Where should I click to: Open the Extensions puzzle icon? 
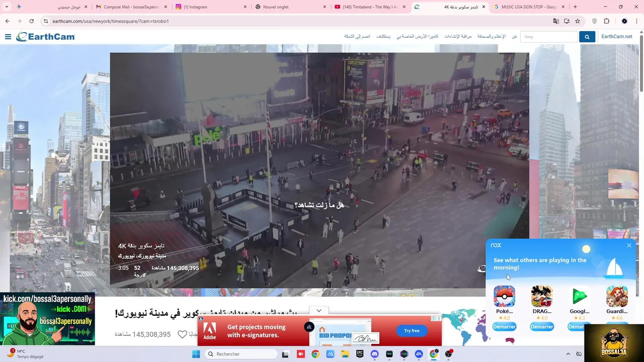coord(606,21)
